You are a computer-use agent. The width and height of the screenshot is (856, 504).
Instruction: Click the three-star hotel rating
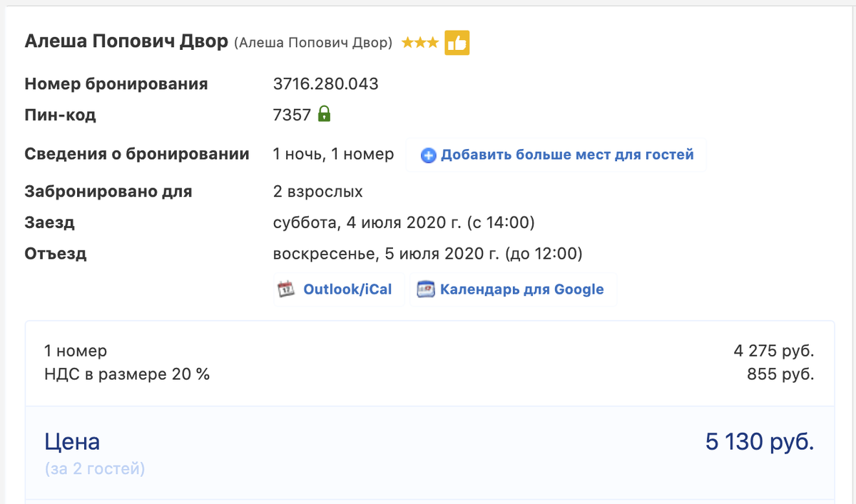(419, 43)
